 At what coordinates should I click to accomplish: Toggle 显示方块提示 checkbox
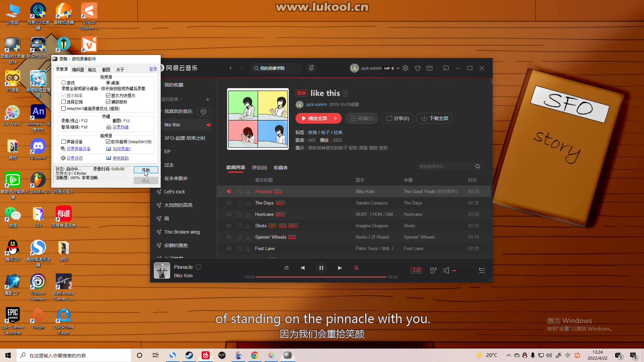point(108,96)
